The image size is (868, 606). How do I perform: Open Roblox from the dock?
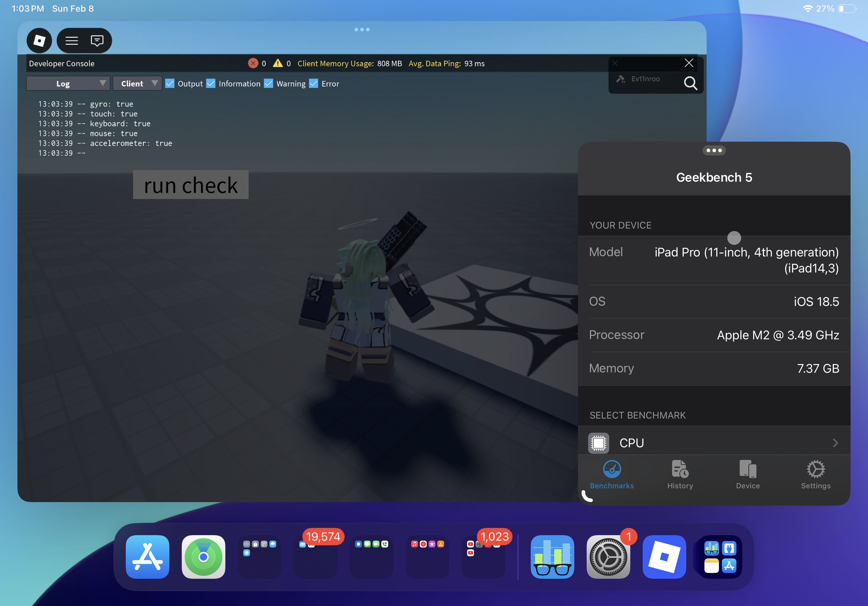click(x=664, y=557)
